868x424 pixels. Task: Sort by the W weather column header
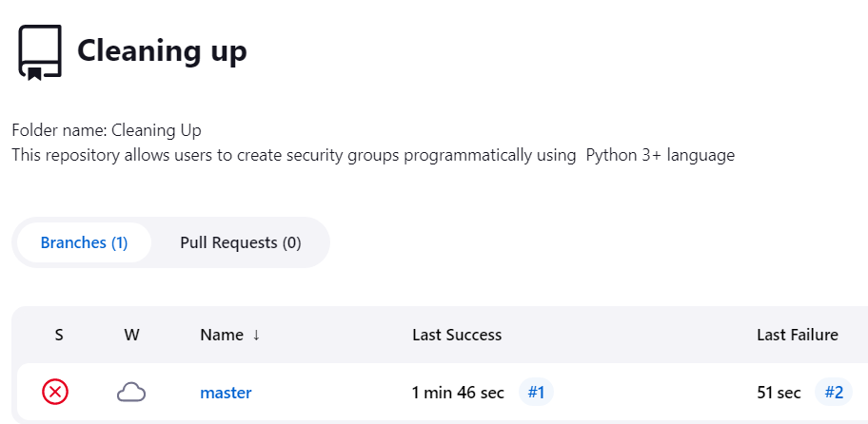point(131,335)
